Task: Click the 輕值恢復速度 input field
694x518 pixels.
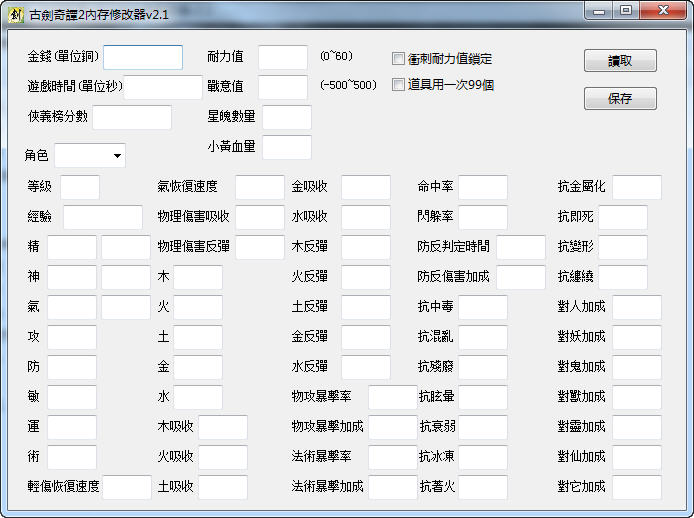Action: pos(127,487)
